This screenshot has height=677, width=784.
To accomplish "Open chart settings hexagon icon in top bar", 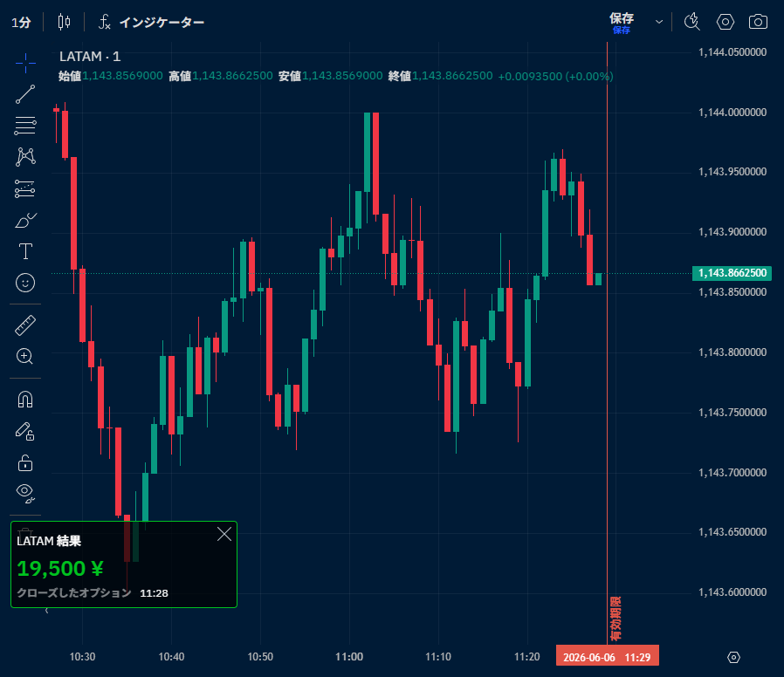I will (x=725, y=22).
